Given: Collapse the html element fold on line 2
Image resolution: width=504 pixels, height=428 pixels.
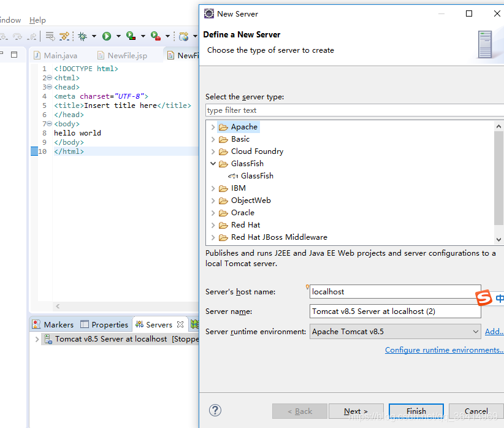Looking at the screenshot, I should click(x=50, y=77).
